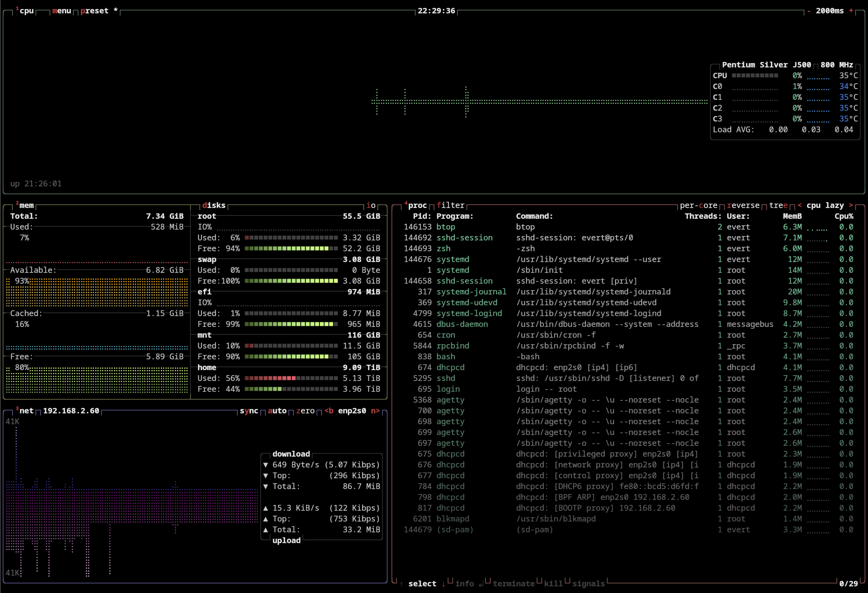Click the plus to increase update interval

851,11
